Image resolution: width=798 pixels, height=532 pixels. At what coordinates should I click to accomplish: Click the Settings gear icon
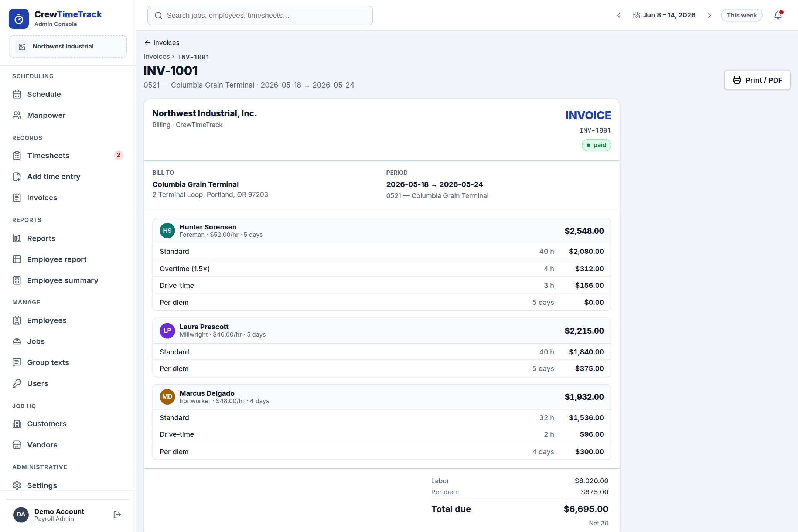pos(17,485)
